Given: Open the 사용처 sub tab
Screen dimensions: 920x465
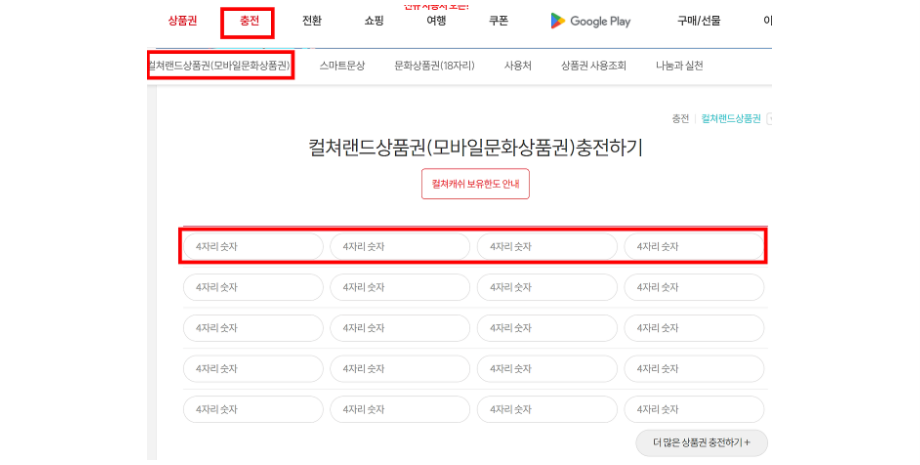Looking at the screenshot, I should [x=518, y=66].
